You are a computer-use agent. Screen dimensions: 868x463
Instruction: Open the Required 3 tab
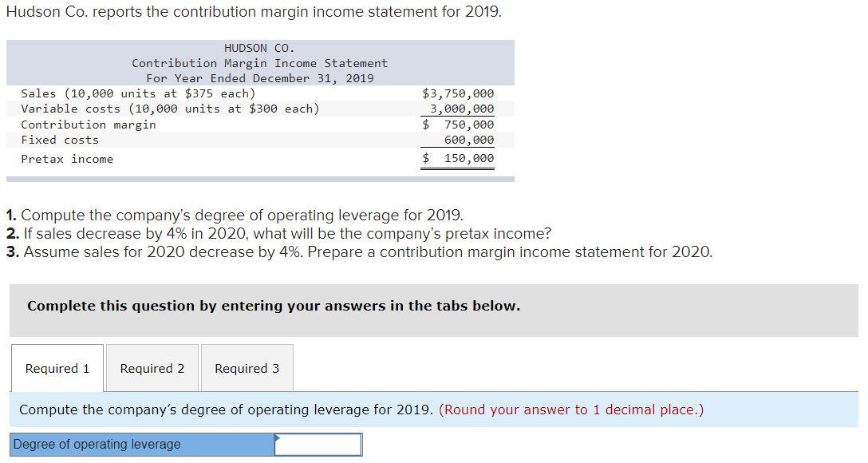(x=247, y=368)
